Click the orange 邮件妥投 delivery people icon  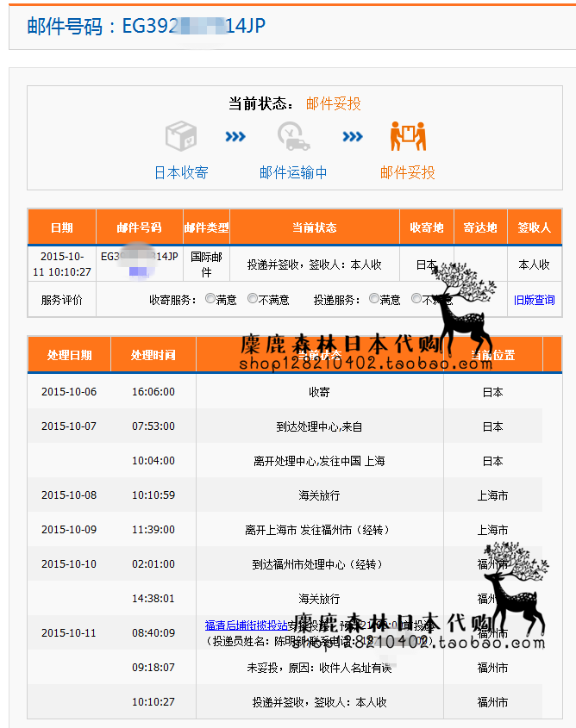[x=408, y=136]
